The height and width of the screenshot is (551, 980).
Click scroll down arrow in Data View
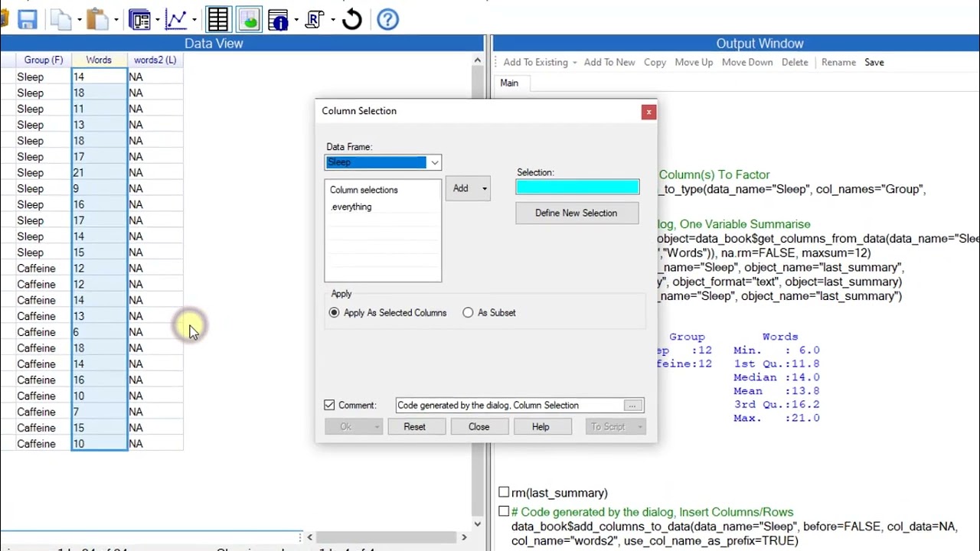[478, 524]
